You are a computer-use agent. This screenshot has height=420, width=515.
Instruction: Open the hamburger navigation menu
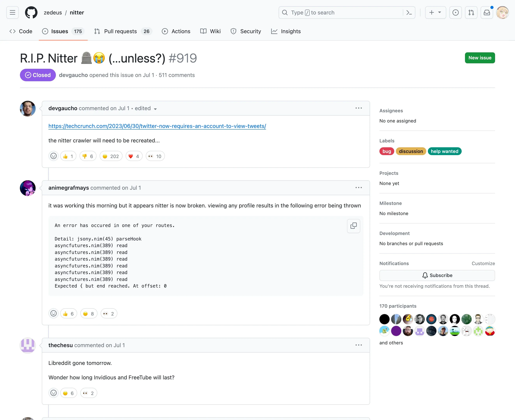pos(12,13)
